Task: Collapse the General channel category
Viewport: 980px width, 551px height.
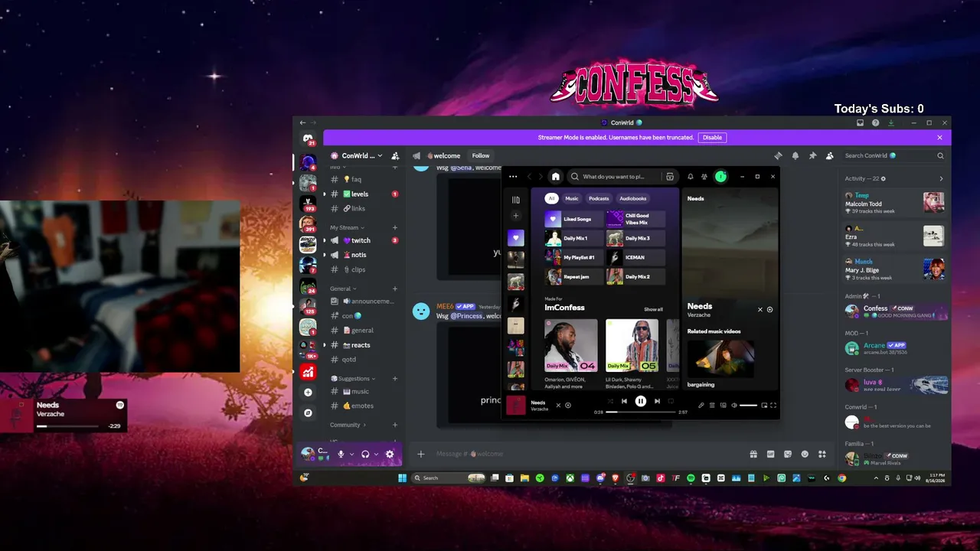Action: [x=343, y=289]
